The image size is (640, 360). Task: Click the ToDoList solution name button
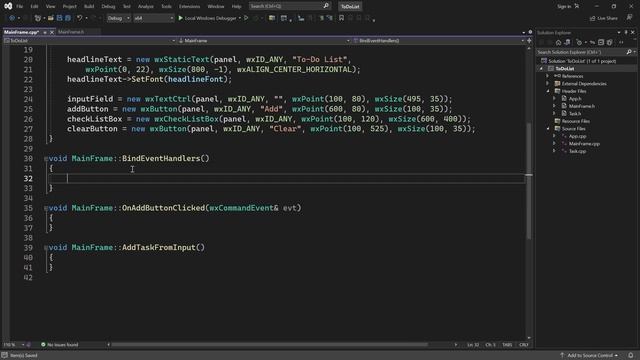pyautogui.click(x=350, y=7)
